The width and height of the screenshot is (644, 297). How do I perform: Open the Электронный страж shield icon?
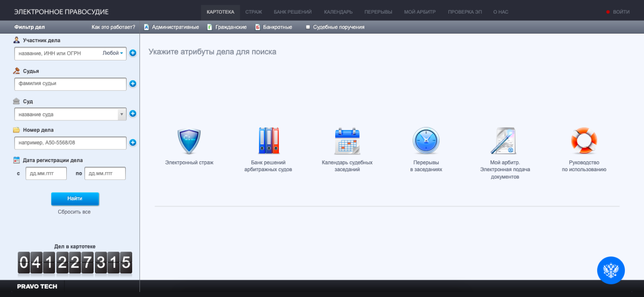pyautogui.click(x=189, y=142)
